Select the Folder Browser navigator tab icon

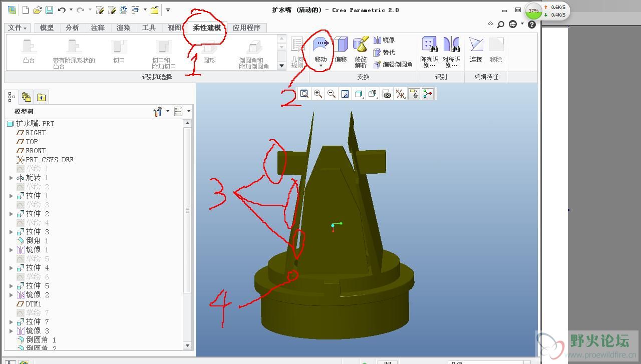[27, 97]
